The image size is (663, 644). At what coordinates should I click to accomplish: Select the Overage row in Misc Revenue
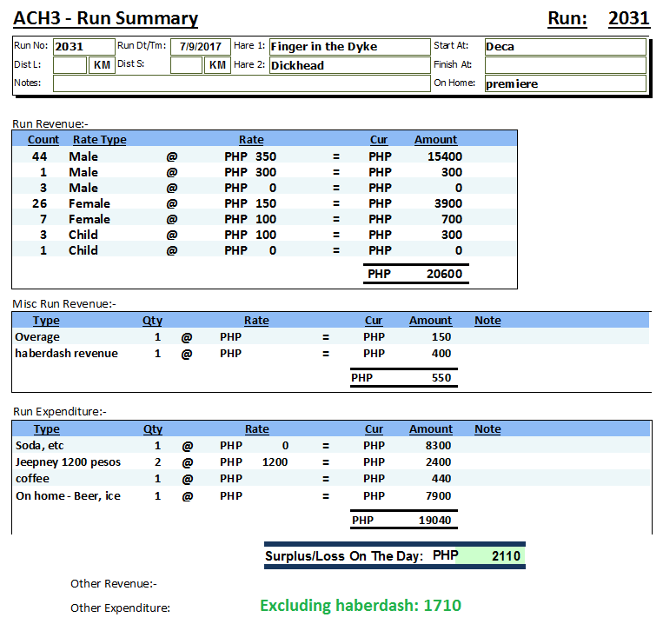[38, 337]
